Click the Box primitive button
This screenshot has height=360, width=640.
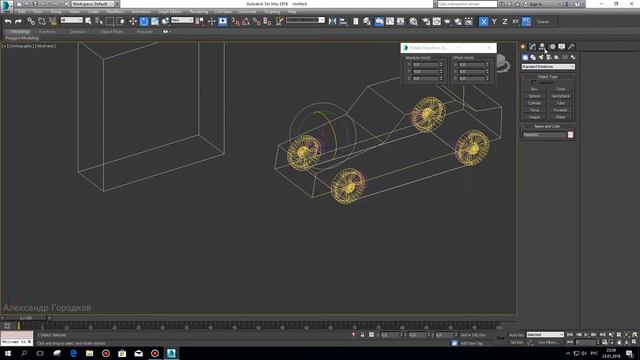pos(534,89)
